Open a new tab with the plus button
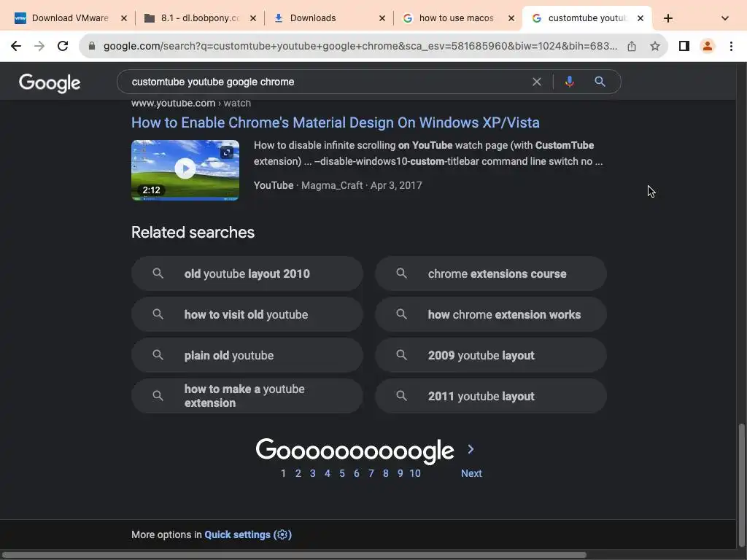Screen dimensions: 747x560 (668, 18)
